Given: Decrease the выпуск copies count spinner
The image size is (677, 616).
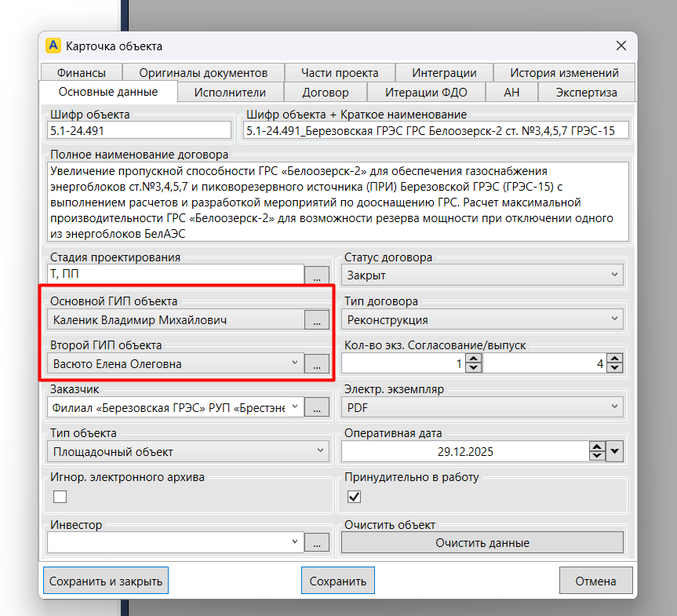Looking at the screenshot, I should click(x=614, y=368).
